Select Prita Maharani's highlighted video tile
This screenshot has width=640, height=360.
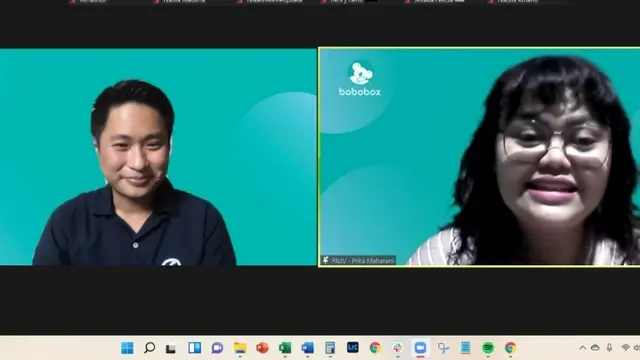pos(479,157)
